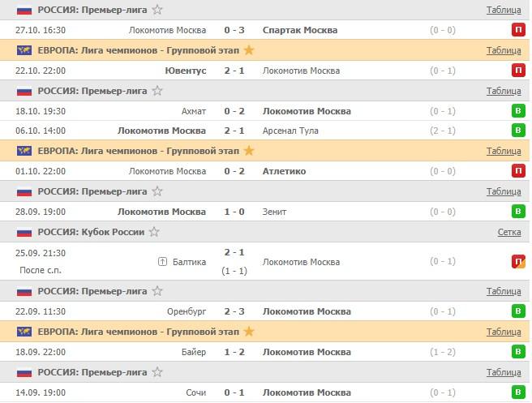The height and width of the screenshot is (403, 532).
Task: Open the 0 - 1 score for Сочи match
Action: pyautogui.click(x=235, y=392)
